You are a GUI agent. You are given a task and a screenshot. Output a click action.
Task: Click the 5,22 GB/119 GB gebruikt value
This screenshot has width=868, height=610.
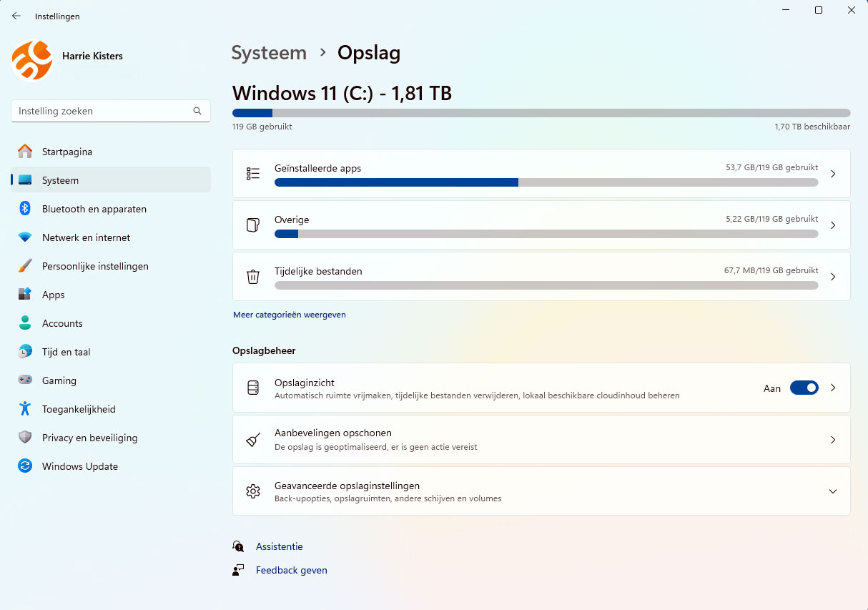point(771,219)
